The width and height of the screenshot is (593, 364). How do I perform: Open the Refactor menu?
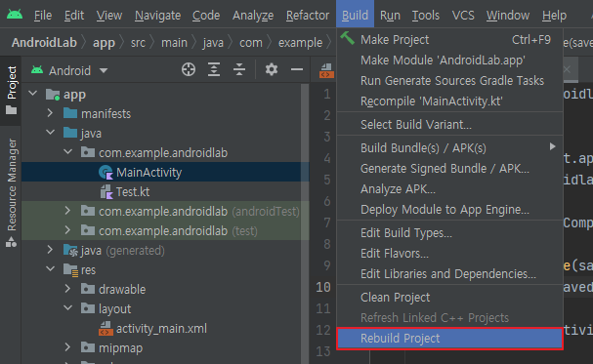pyautogui.click(x=308, y=16)
